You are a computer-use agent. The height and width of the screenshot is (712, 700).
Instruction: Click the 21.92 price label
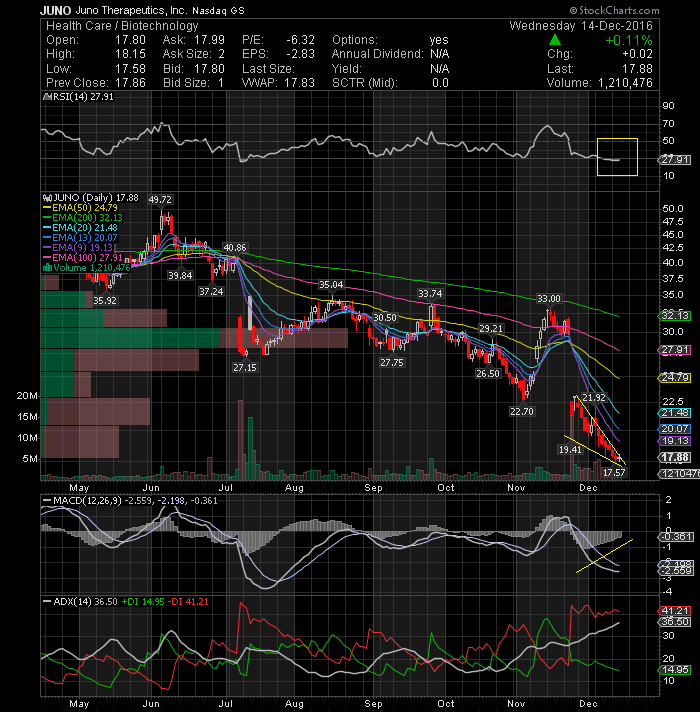[x=594, y=398]
